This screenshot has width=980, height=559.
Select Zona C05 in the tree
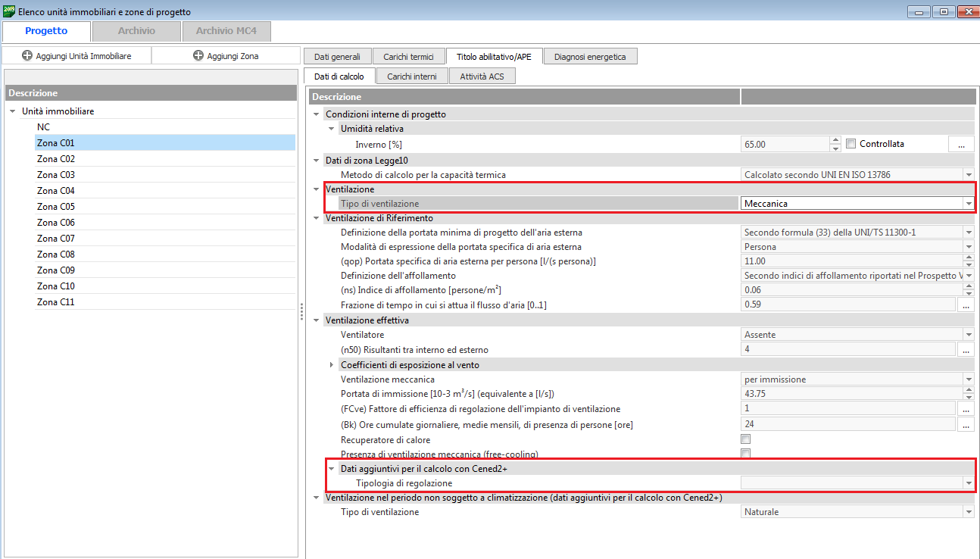click(56, 207)
